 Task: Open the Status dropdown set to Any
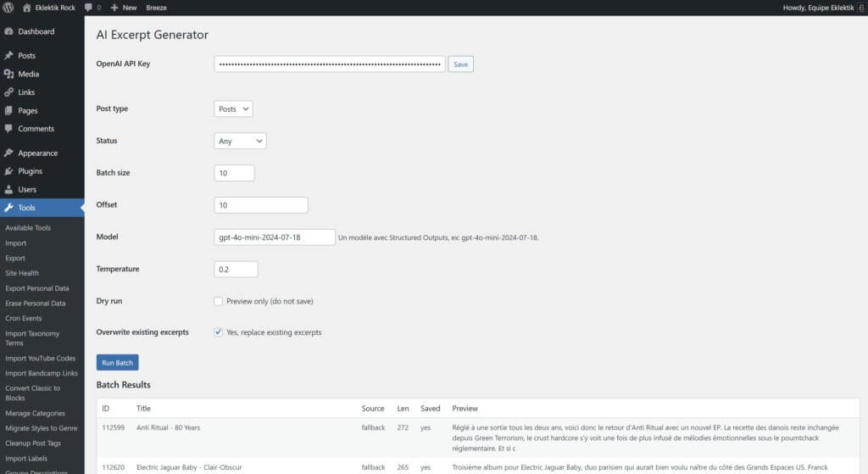tap(240, 142)
